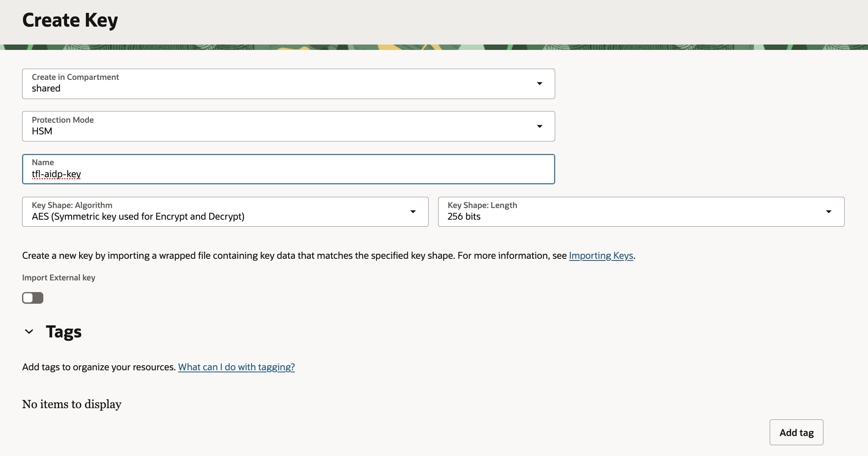Screen dimensions: 868x456
Task: Toggle the Import External key switch
Action: click(x=33, y=298)
